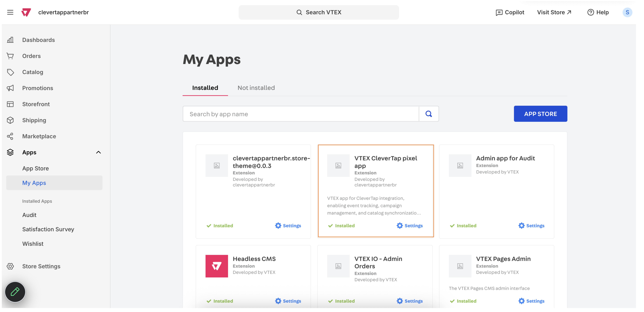Open Marketplace share icon
The height and width of the screenshot is (312, 644).
(x=10, y=136)
